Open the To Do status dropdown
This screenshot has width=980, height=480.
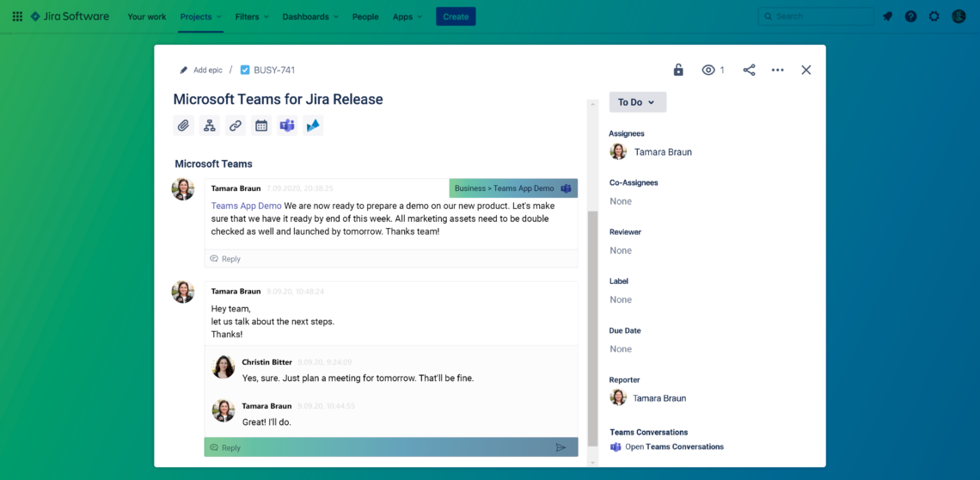tap(638, 102)
